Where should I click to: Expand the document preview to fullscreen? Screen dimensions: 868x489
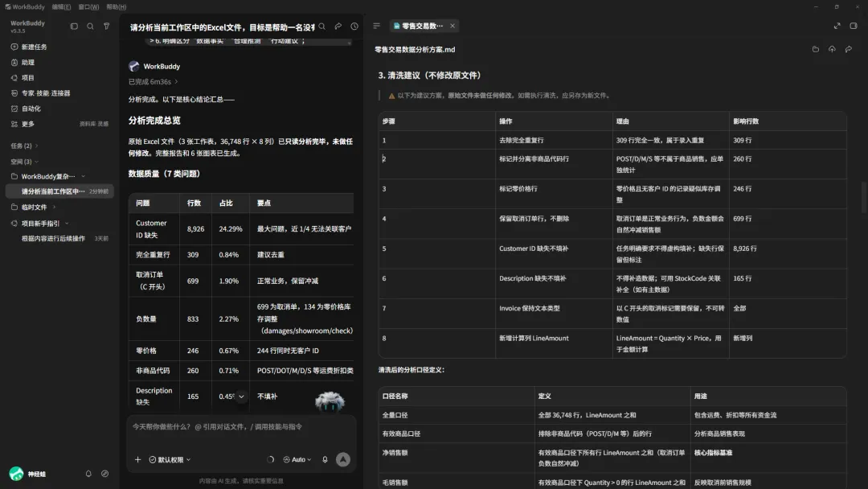coord(837,26)
